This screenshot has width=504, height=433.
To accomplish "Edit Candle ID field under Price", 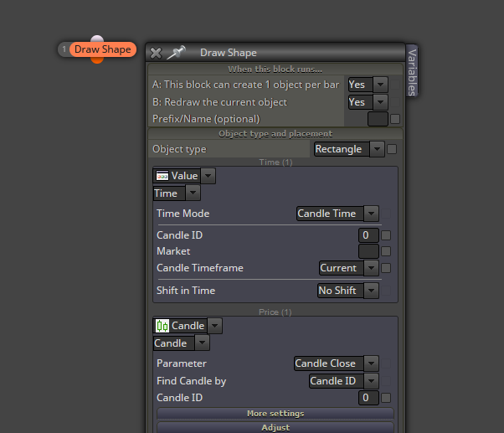I will pyautogui.click(x=368, y=398).
